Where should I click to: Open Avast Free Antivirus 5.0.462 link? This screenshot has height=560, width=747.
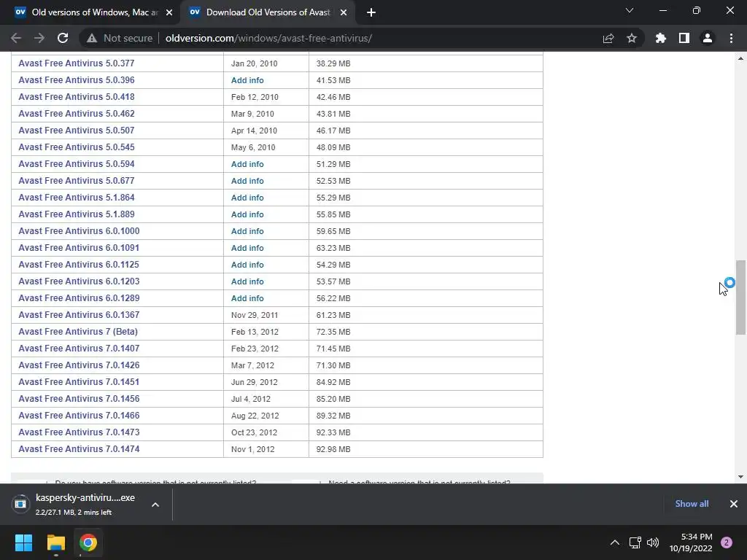76,113
